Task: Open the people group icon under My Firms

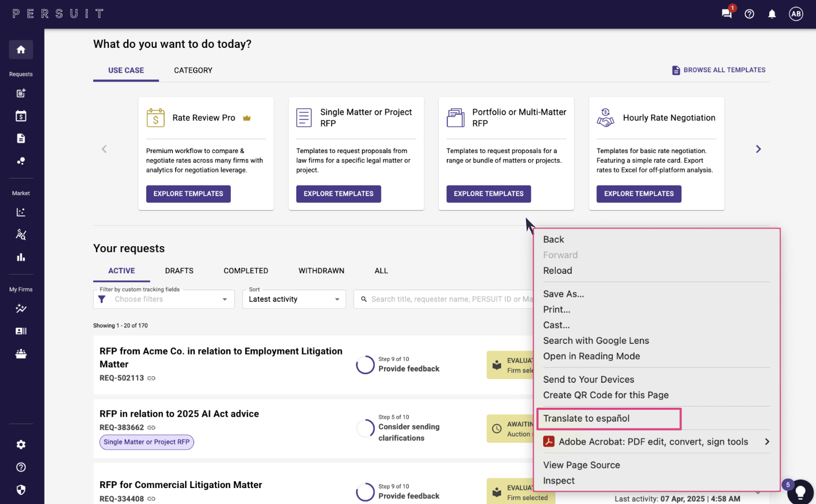Action: click(x=21, y=354)
